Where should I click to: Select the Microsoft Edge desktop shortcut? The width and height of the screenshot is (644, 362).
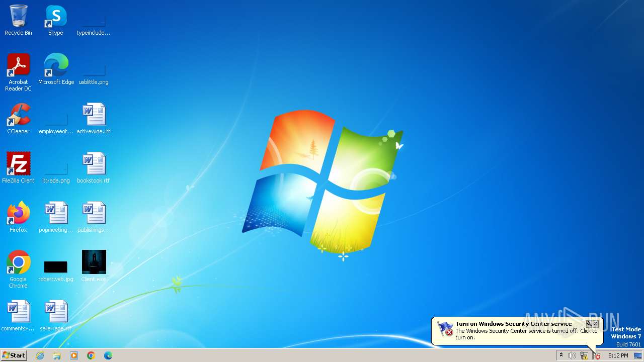(56, 69)
